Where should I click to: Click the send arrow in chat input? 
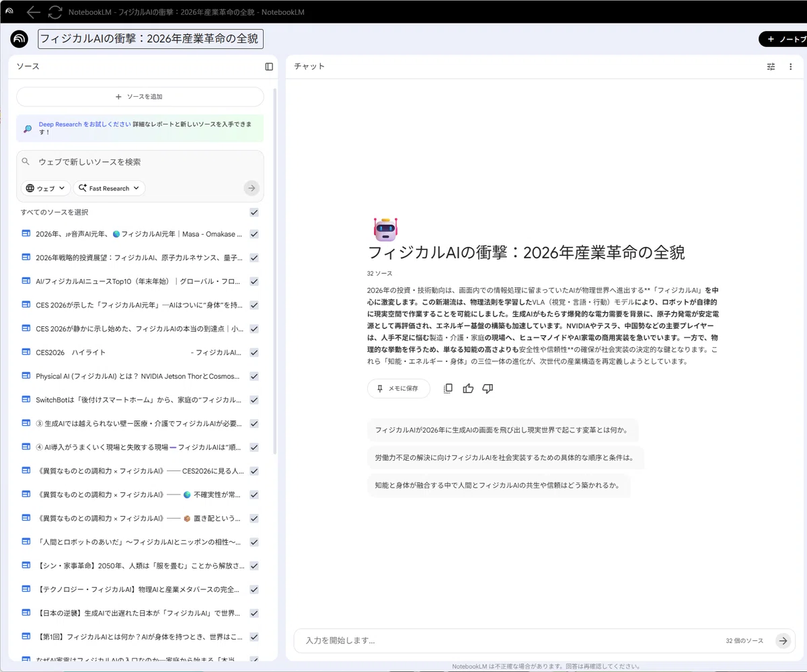(782, 641)
